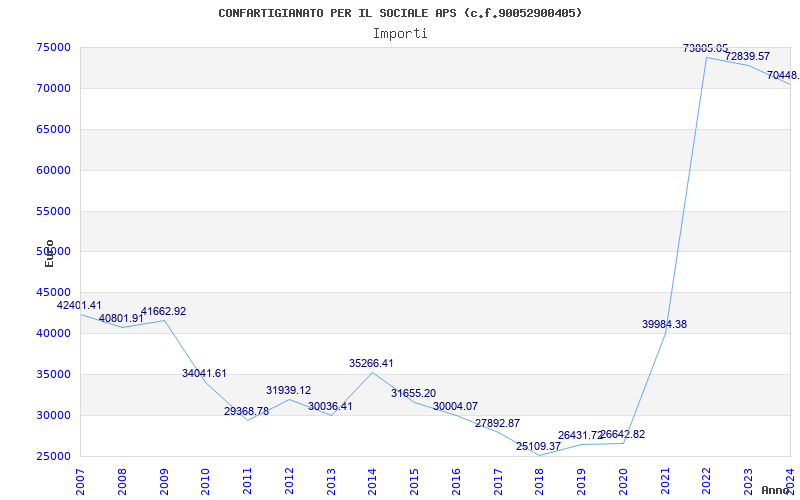Click the Euro y-axis title
Image resolution: width=800 pixels, height=500 pixels.
point(49,253)
